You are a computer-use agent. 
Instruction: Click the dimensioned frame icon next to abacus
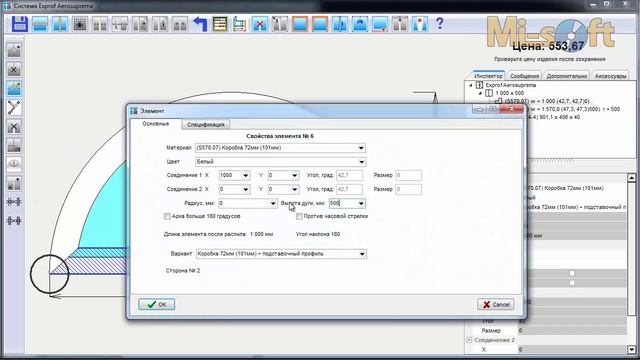240,24
